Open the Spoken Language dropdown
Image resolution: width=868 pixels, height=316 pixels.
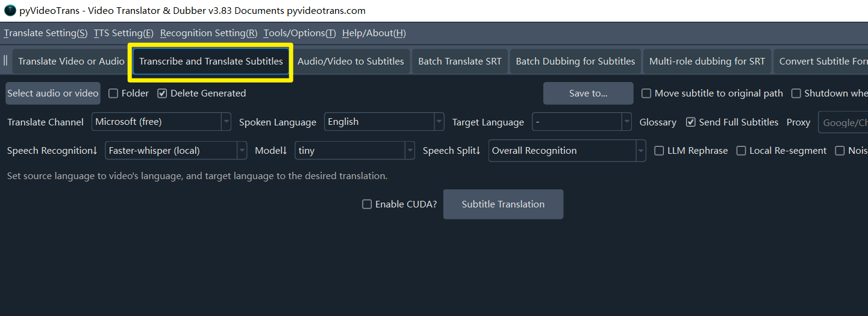tap(384, 122)
